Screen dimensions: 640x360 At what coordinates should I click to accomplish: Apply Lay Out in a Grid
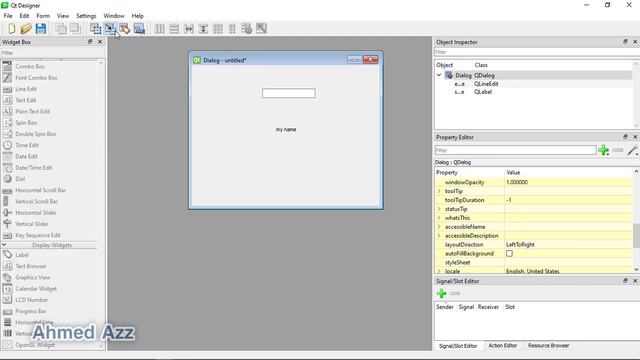[x=218, y=29]
